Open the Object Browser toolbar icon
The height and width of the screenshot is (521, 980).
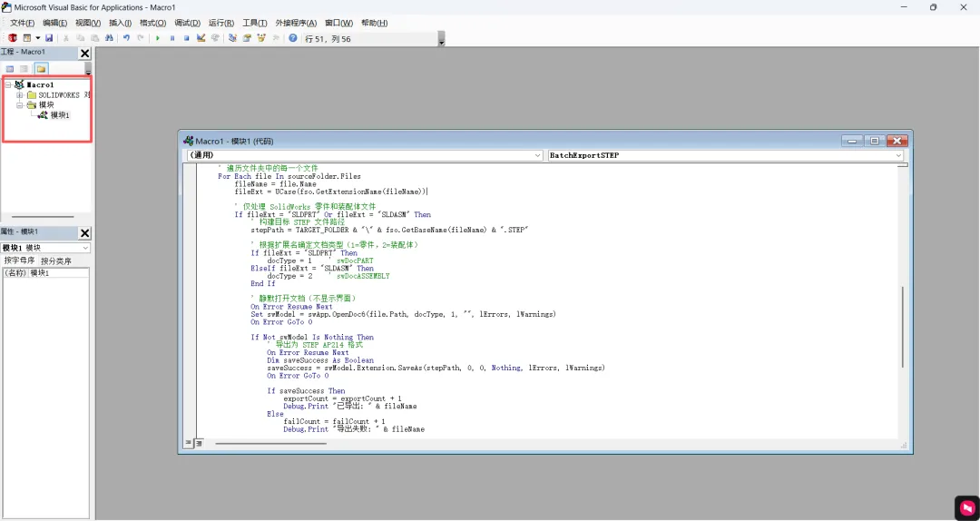[261, 38]
